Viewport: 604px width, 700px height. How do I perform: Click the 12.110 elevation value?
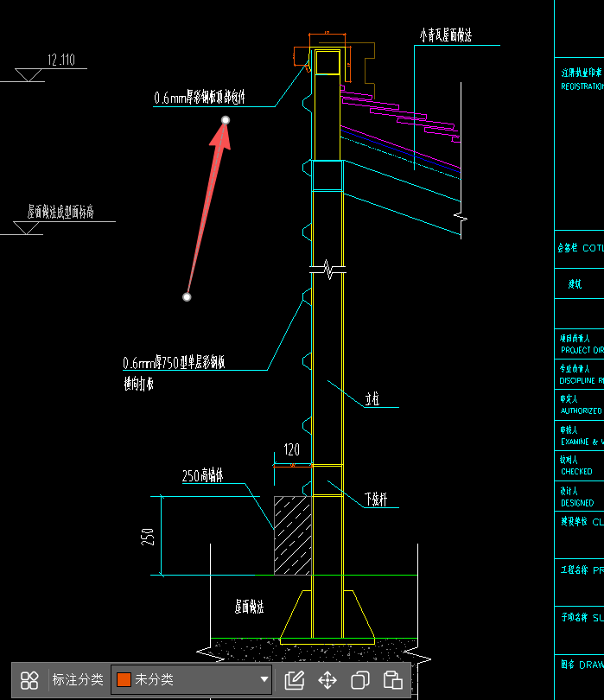pyautogui.click(x=61, y=60)
